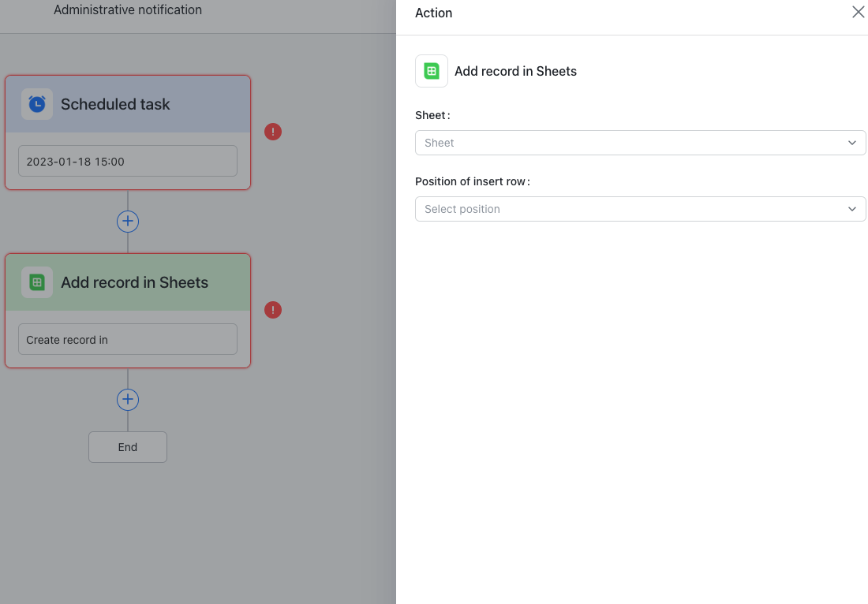This screenshot has height=604, width=868.
Task: Close the Action panel
Action: pyautogui.click(x=859, y=12)
